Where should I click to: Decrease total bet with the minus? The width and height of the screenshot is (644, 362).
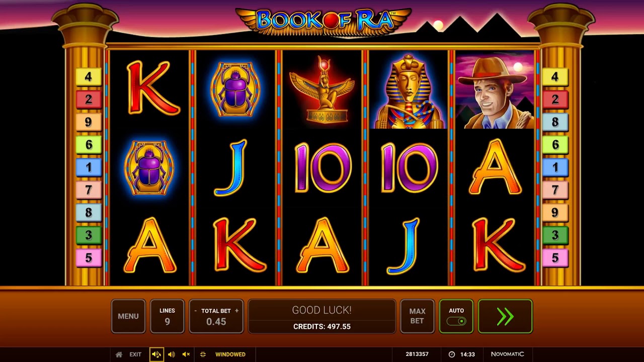click(196, 311)
